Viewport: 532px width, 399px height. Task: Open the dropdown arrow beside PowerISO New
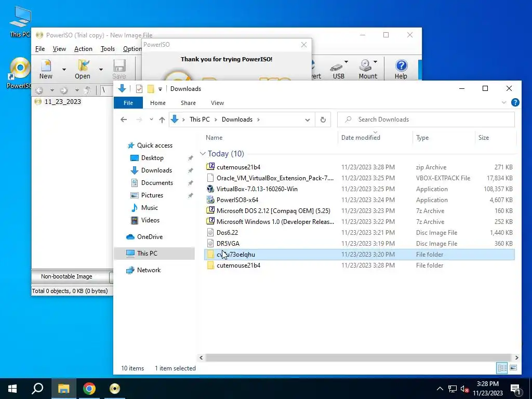64,69
